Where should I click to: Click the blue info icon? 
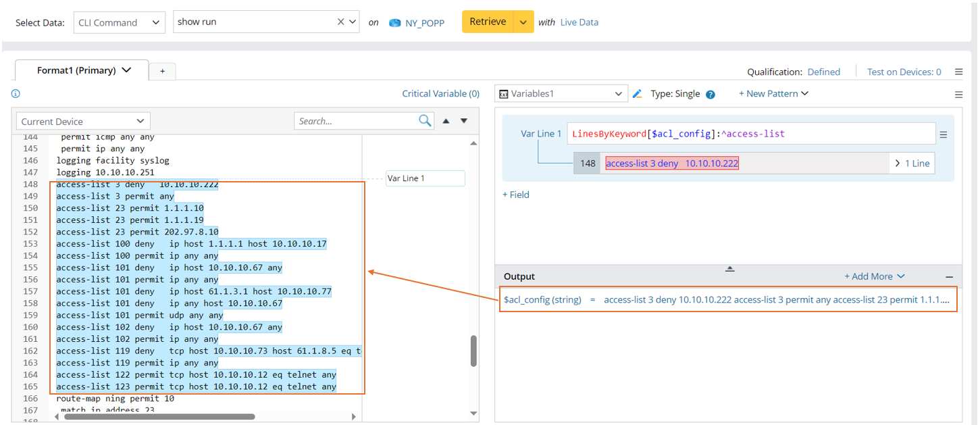[x=16, y=94]
